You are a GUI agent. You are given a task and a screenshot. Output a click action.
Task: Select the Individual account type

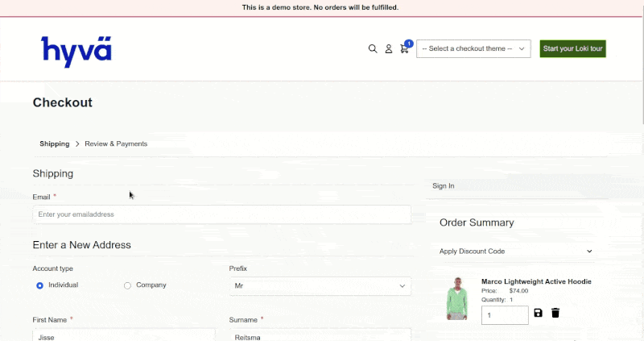click(x=39, y=285)
